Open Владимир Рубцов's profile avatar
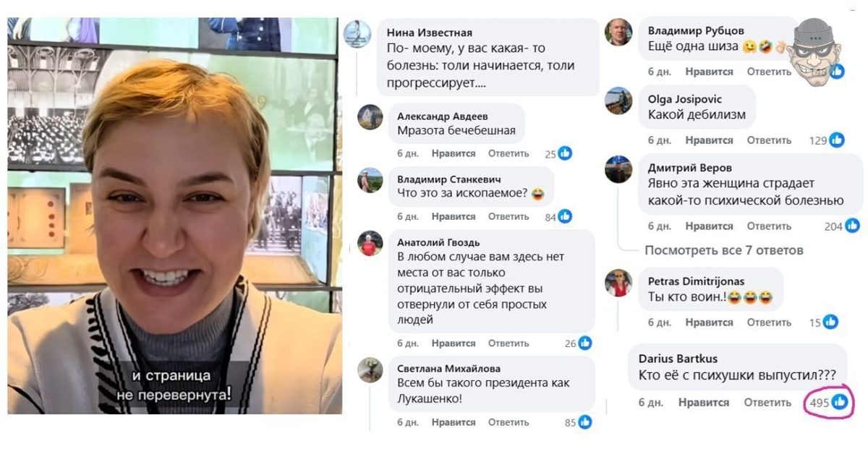Viewport: 868px width, 457px height. pos(618,33)
